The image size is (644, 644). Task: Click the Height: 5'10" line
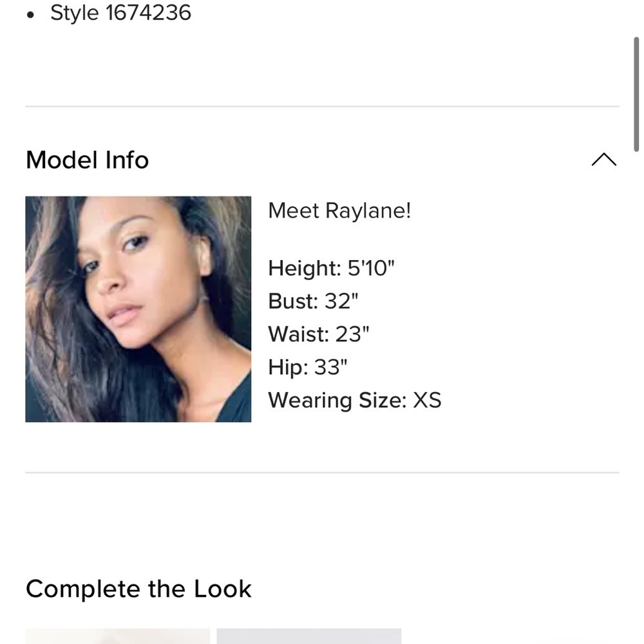coord(331,268)
